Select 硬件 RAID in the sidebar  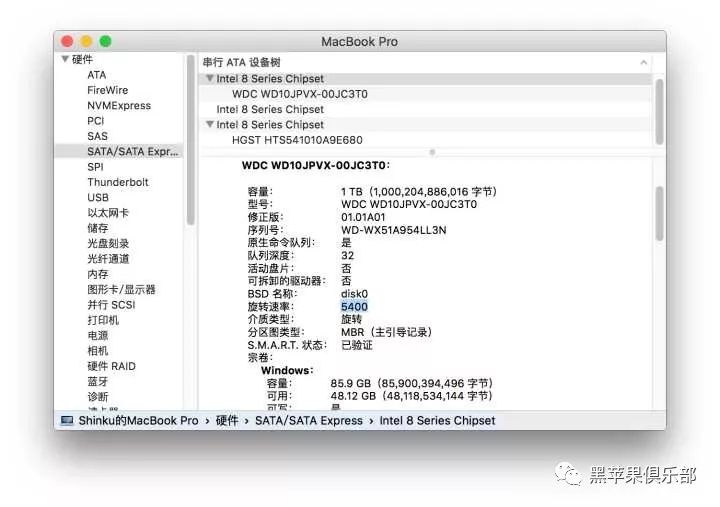point(112,366)
